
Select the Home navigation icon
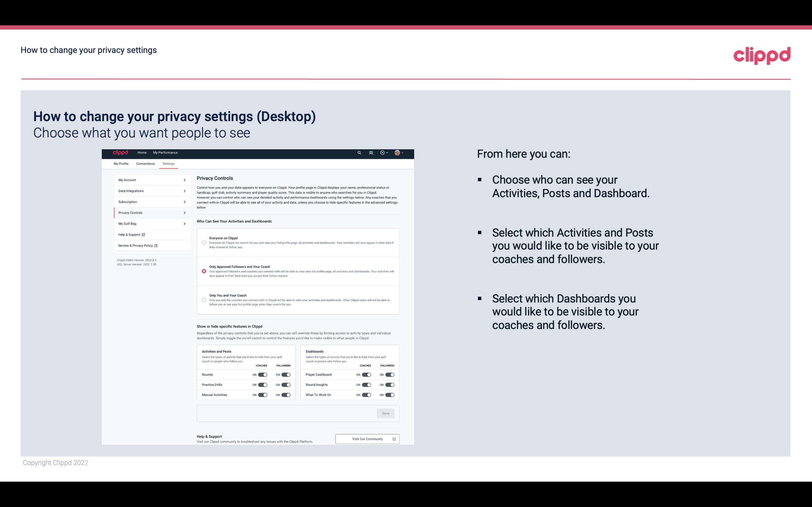[142, 153]
